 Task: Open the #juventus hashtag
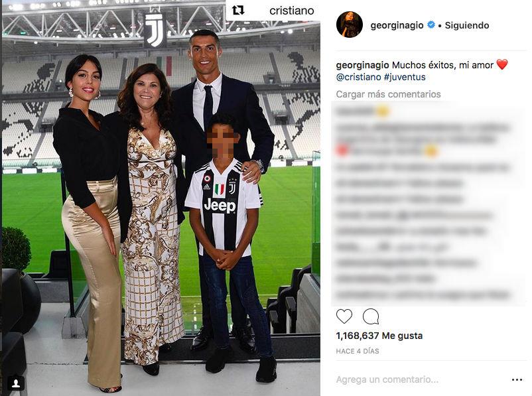(x=405, y=77)
